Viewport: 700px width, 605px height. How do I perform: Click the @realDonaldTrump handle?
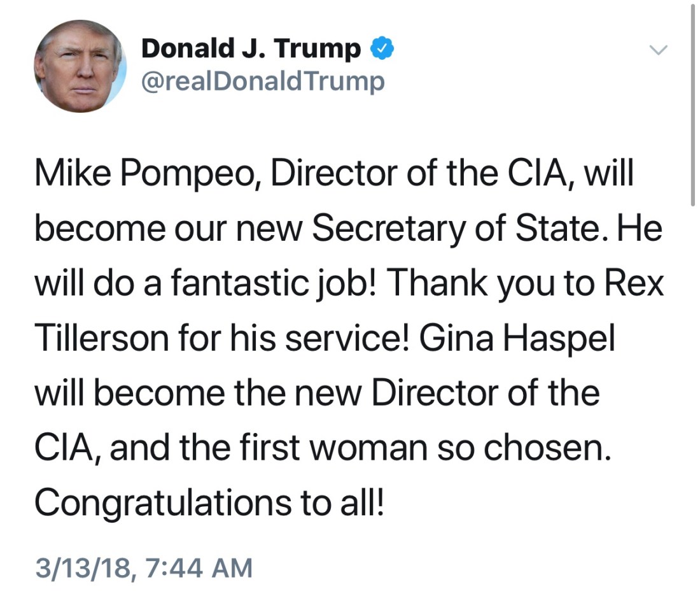pos(262,81)
